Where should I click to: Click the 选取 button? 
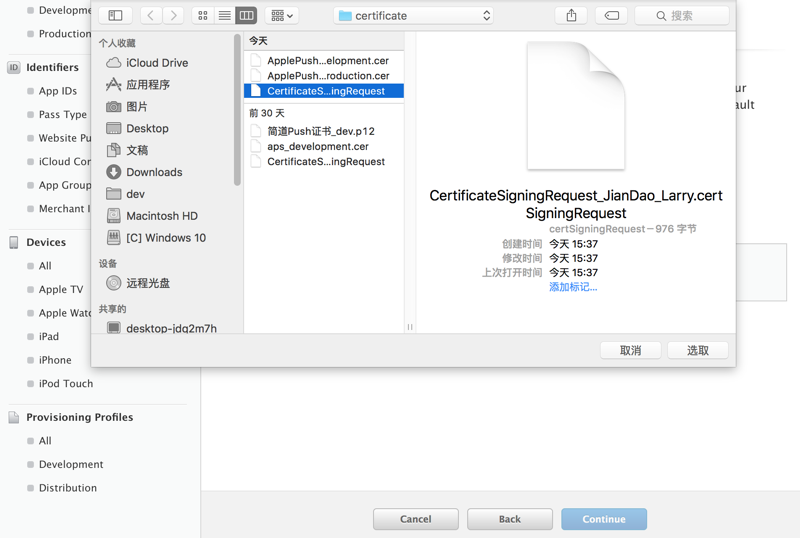(x=697, y=351)
